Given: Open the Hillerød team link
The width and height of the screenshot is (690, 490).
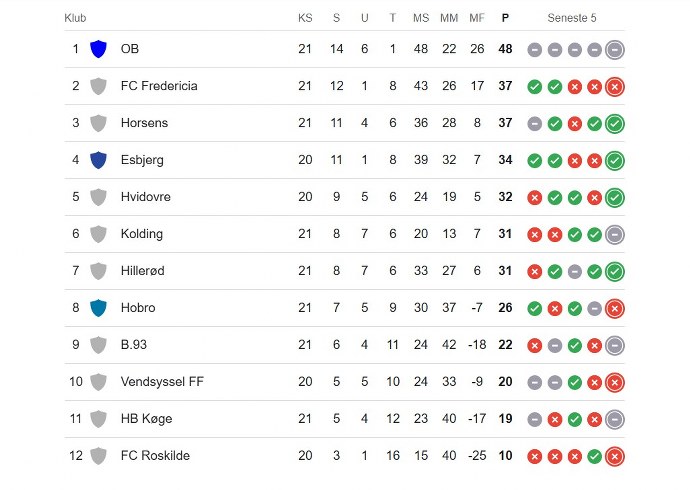Looking at the screenshot, I should pyautogui.click(x=144, y=271).
